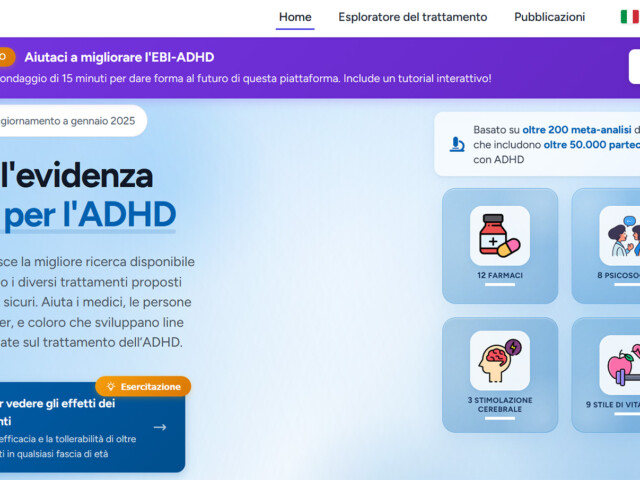Click the arrow on the blue Esercitazione card
The height and width of the screenshot is (480, 640).
pyautogui.click(x=160, y=427)
